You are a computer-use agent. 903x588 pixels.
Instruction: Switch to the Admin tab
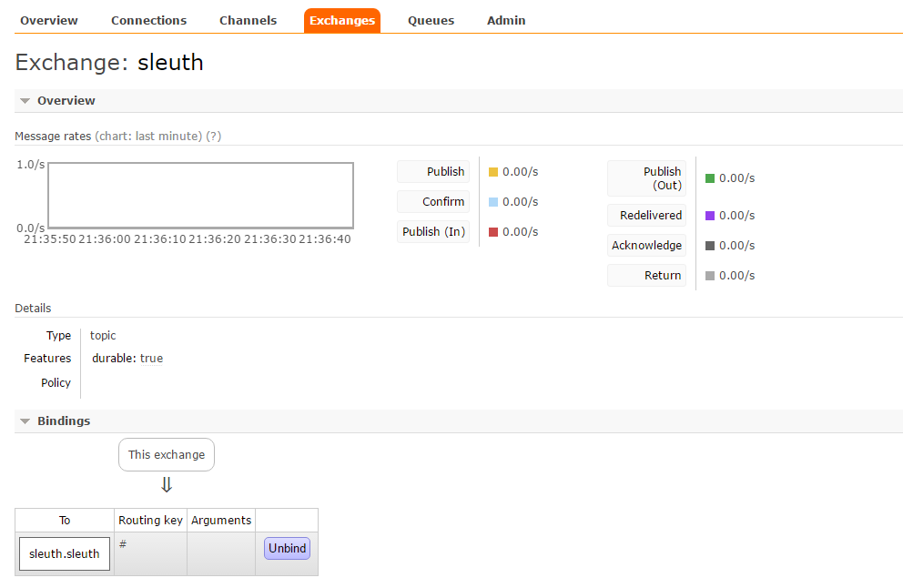(x=505, y=21)
